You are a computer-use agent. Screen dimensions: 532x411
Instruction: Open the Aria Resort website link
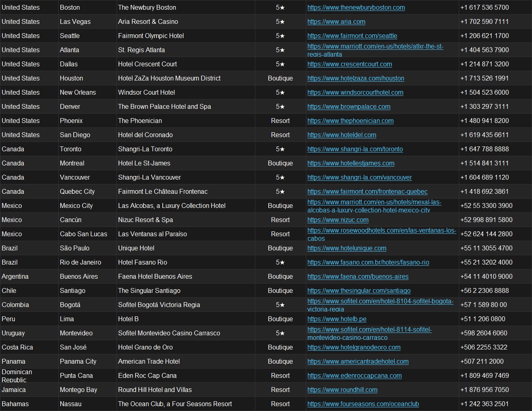coord(336,21)
